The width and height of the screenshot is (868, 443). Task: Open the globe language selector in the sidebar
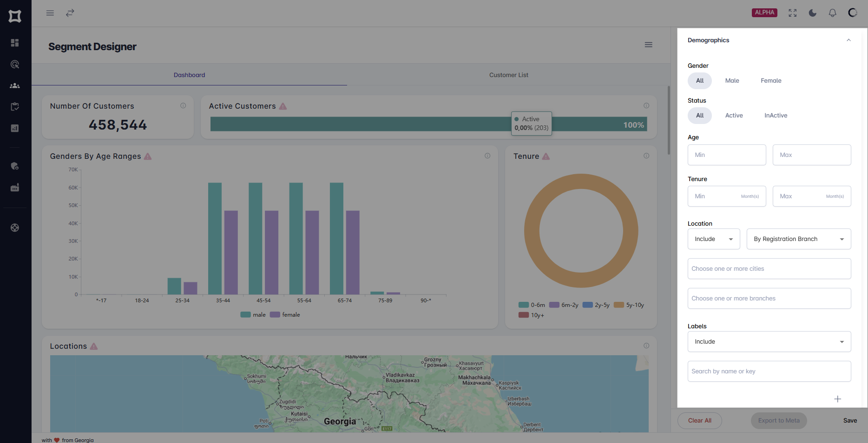14,228
